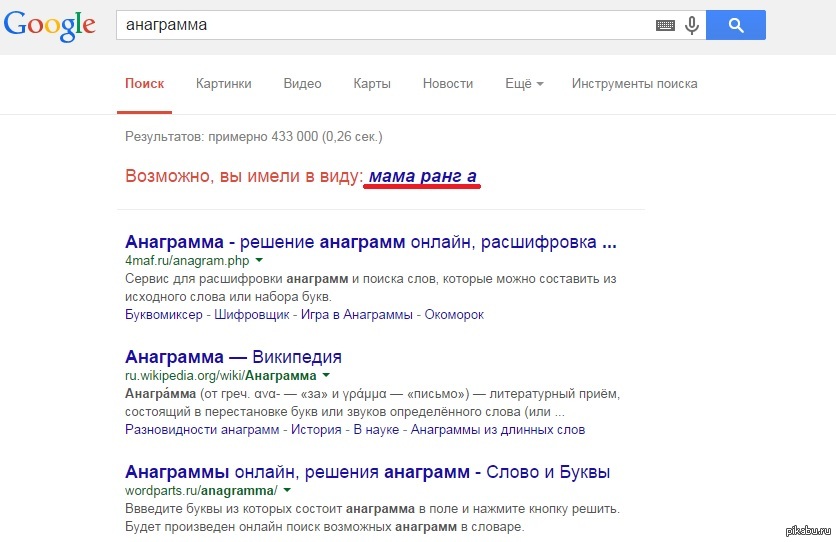This screenshot has height=542, width=836.
Task: Click the snippet starting Введите буквы из которых
Action: pyautogui.click(x=372, y=517)
